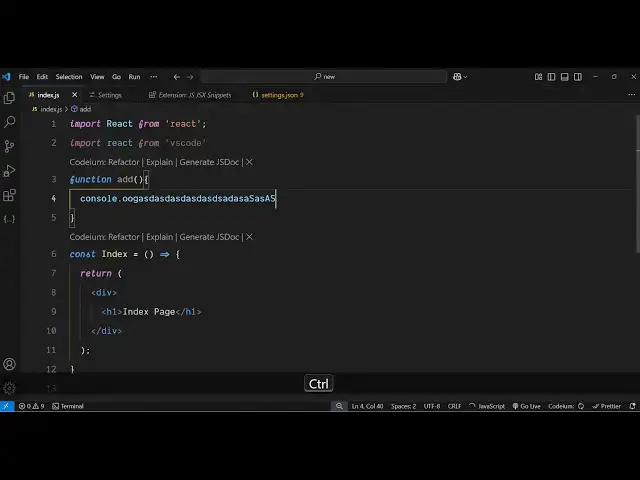Go forward with the right arrow
This screenshot has width=640, height=480.
[190, 77]
